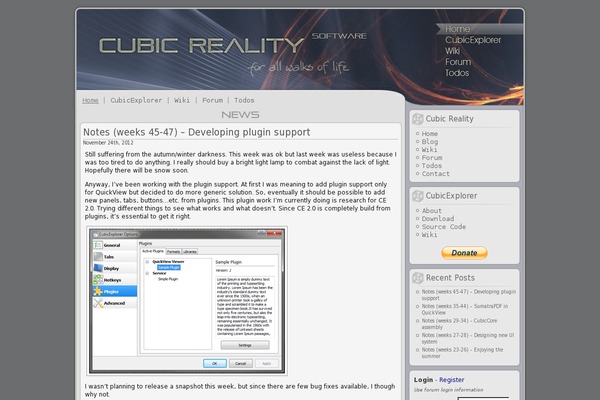
Task: Open Wiki in the banner image menu
Action: (452, 51)
